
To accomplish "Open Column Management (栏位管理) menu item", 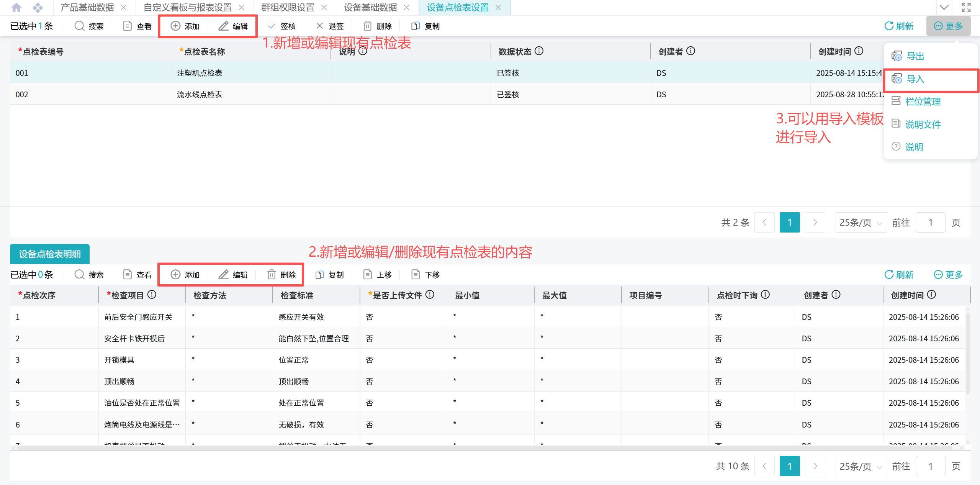I will point(931,102).
